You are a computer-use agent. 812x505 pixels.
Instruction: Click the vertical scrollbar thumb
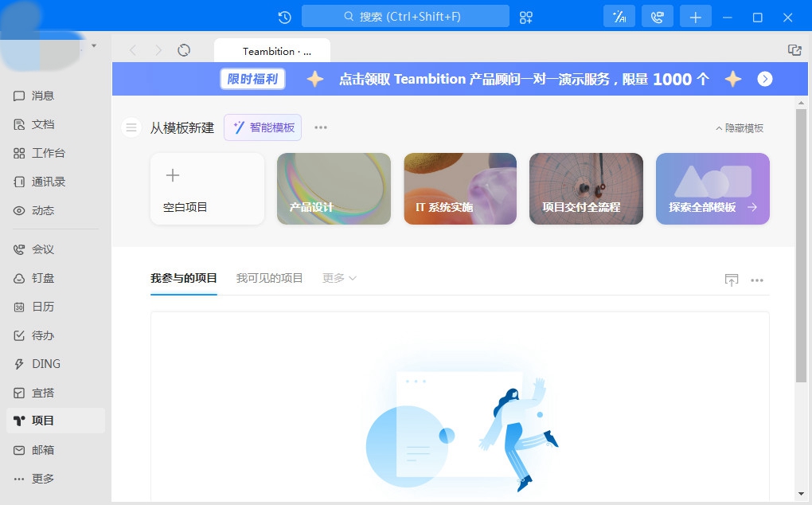(801, 246)
